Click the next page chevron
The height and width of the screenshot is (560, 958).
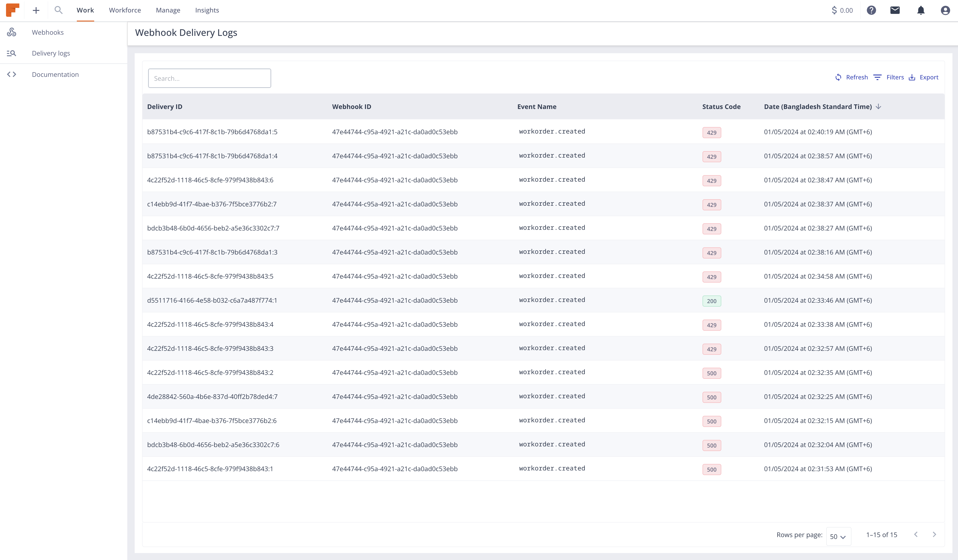[935, 535]
